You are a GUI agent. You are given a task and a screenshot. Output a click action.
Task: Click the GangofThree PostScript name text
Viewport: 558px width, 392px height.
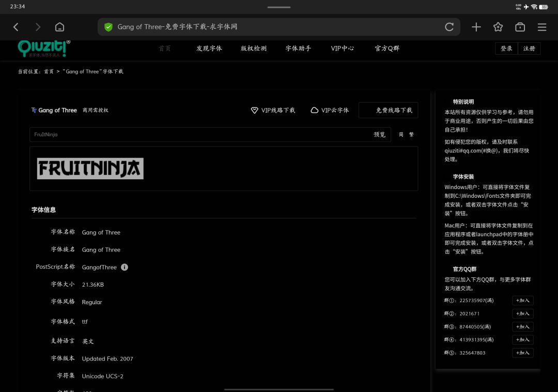pos(99,267)
